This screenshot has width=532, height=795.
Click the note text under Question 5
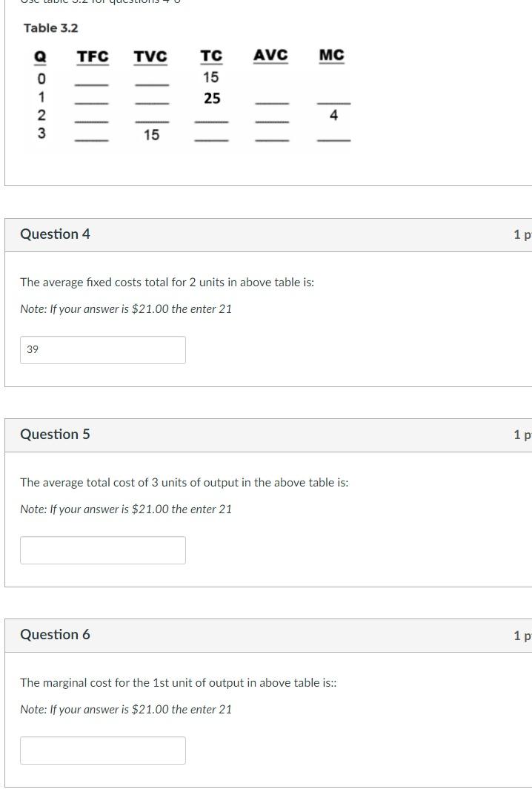coord(125,509)
